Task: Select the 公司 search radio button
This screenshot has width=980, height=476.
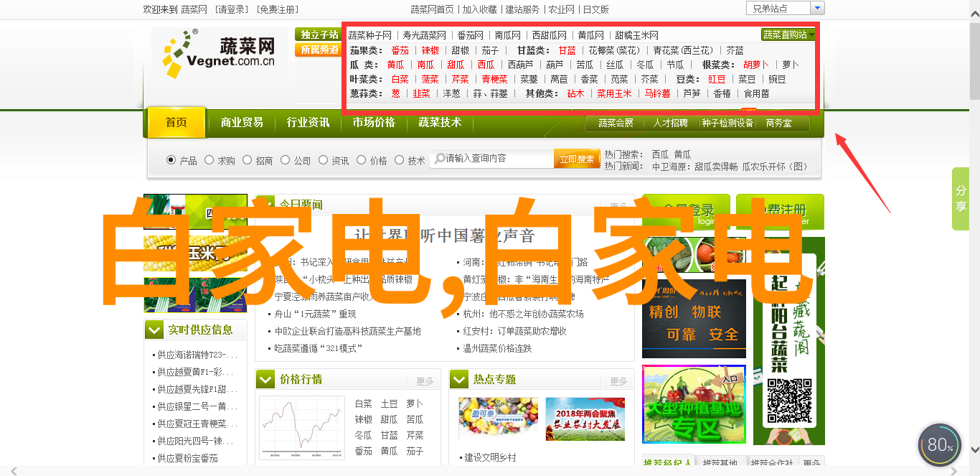Action: coord(285,160)
